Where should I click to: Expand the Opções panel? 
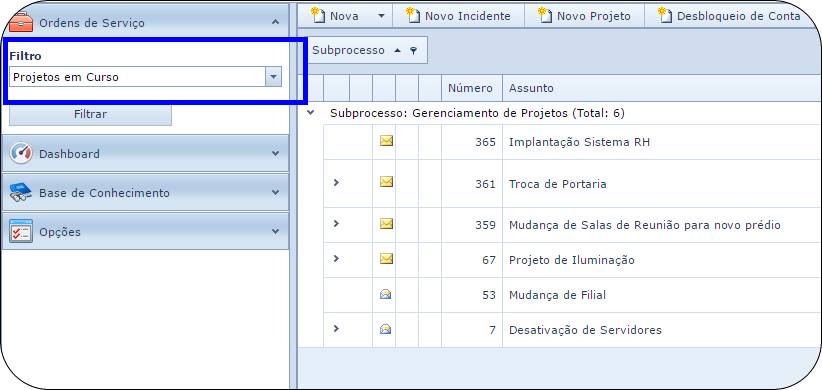click(275, 231)
